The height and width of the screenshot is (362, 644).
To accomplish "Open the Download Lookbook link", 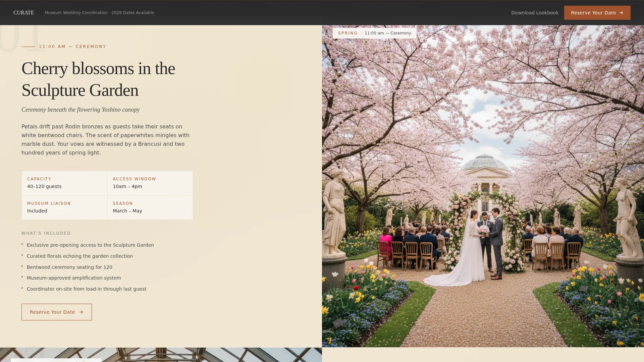I will pyautogui.click(x=535, y=13).
